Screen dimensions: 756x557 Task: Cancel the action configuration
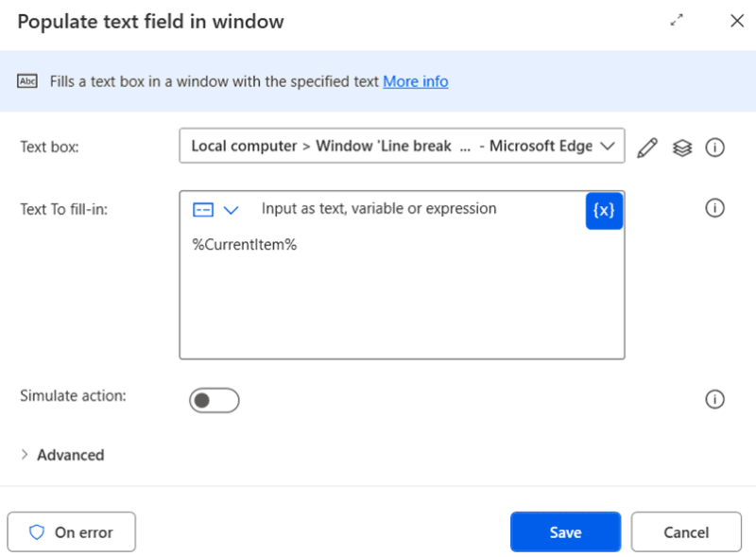coord(686,531)
